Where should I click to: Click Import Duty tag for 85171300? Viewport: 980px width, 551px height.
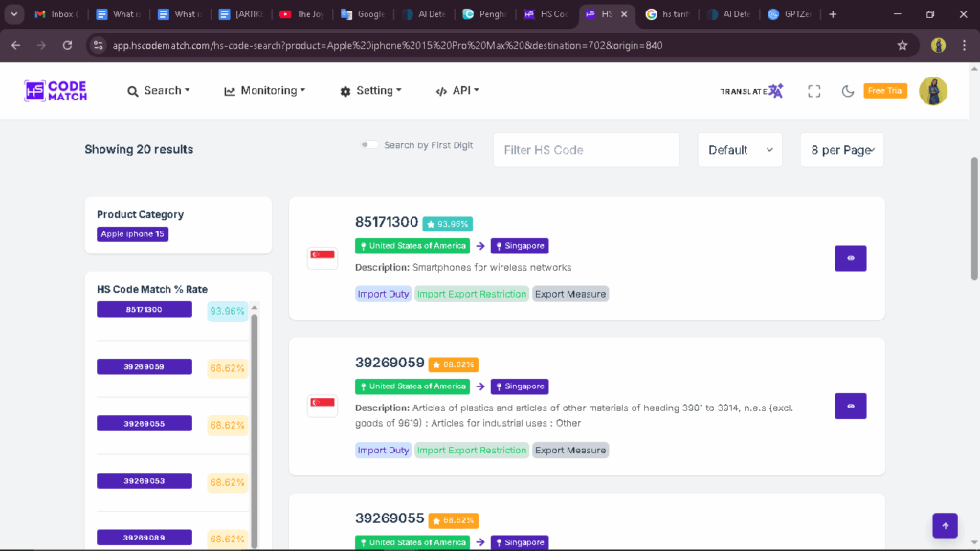click(x=384, y=294)
